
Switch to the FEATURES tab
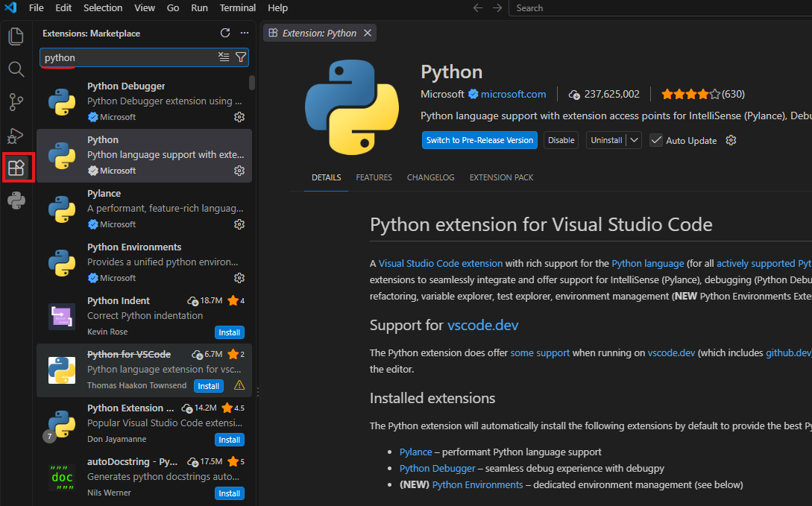374,177
